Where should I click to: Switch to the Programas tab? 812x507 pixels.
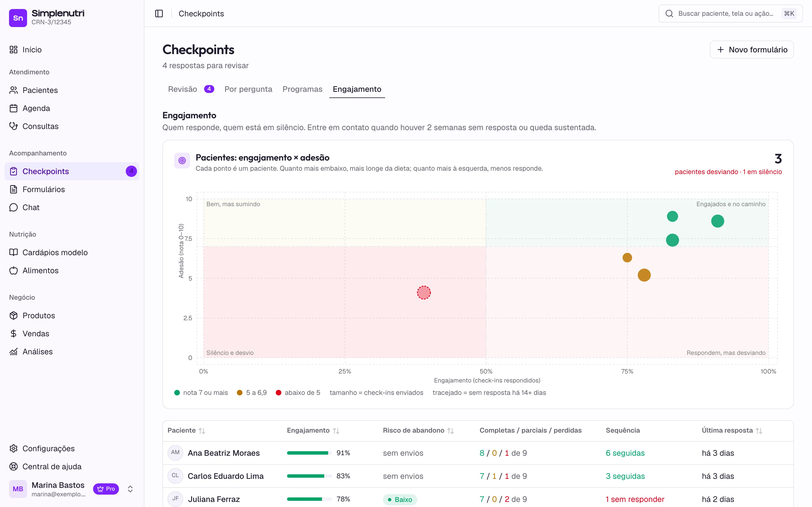302,89
